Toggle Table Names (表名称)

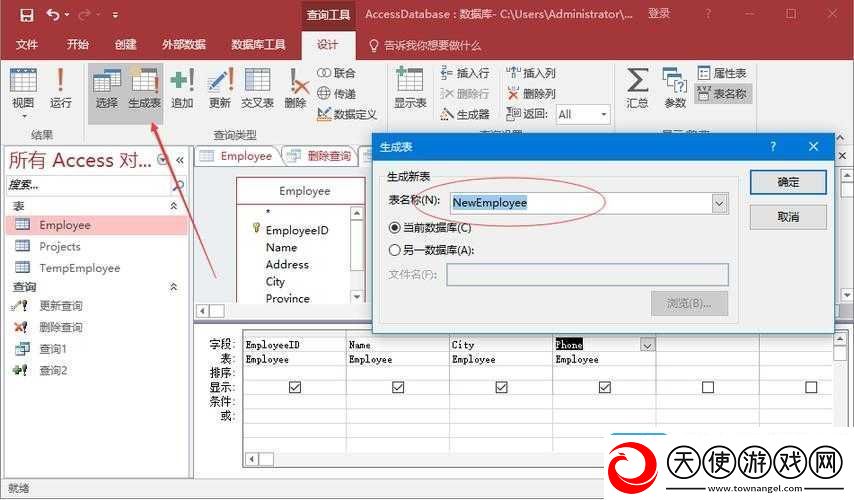tap(722, 94)
